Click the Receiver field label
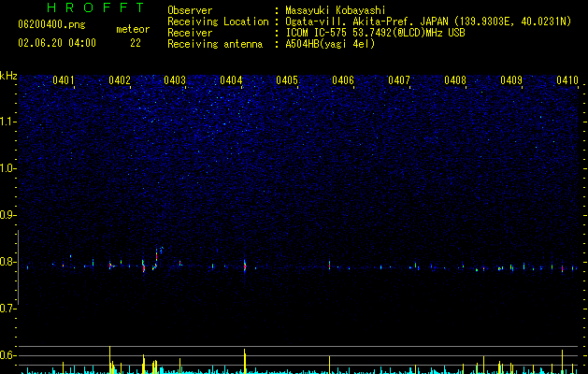Viewport: 588px width, 374px height. point(190,33)
